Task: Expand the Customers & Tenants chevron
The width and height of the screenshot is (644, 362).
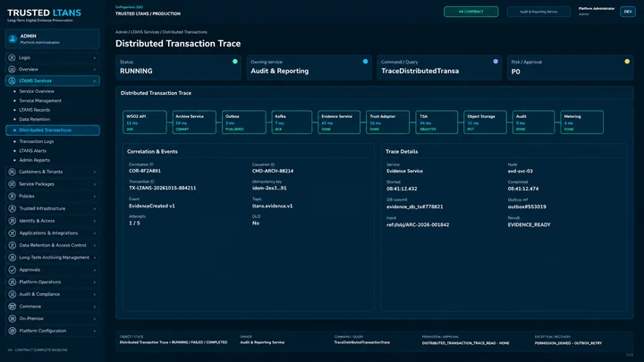Action: click(95, 172)
